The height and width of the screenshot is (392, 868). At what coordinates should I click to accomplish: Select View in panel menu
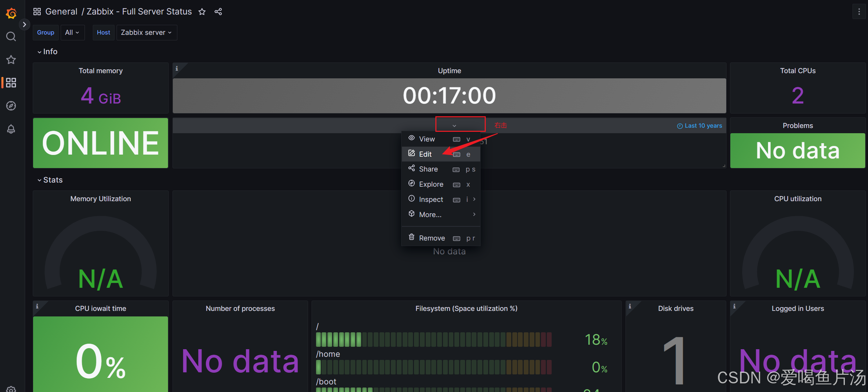(x=441, y=139)
